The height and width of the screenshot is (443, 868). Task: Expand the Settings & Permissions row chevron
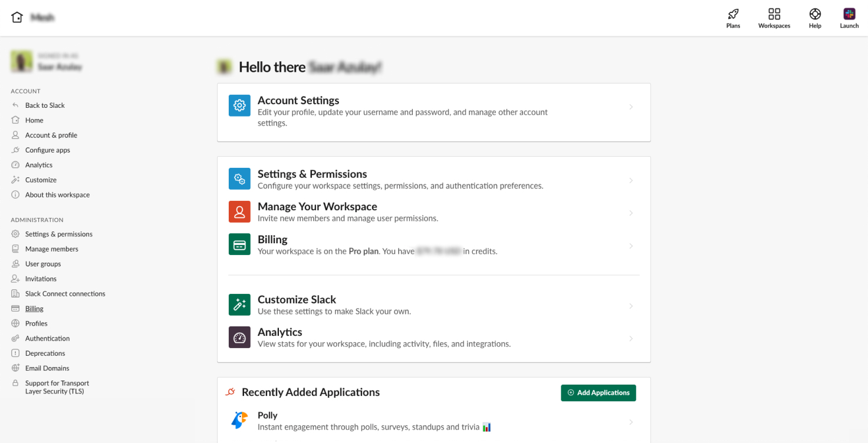pos(631,180)
